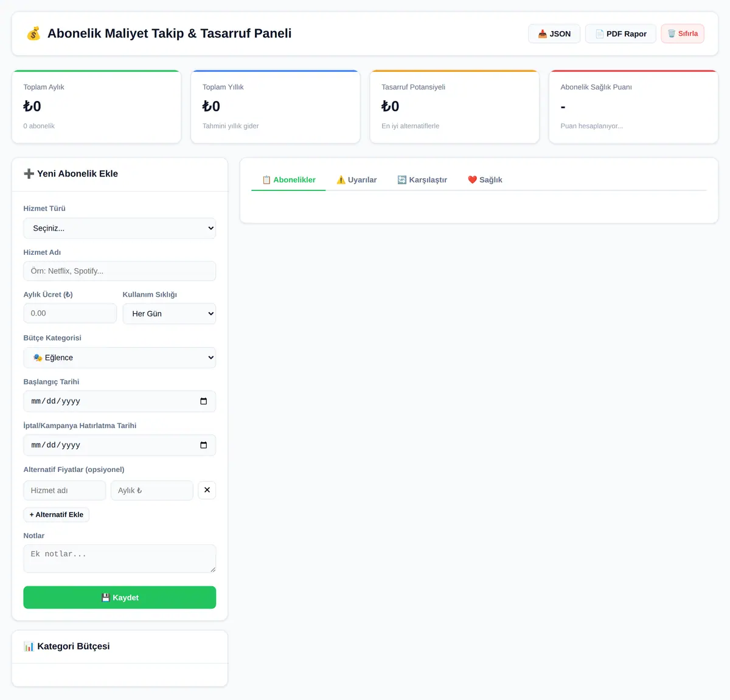This screenshot has width=730, height=700.
Task: Click the Tasarruf Potansiyeli card
Action: pyautogui.click(x=454, y=107)
